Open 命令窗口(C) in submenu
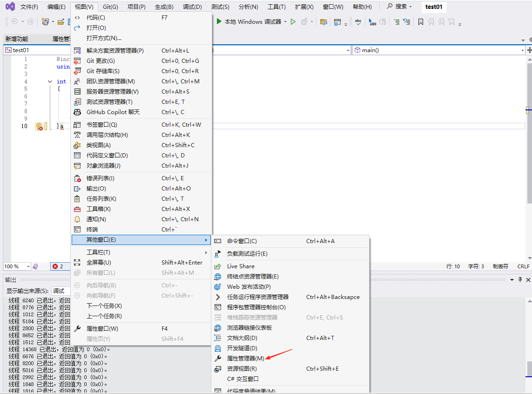Viewport: 532px width, 394px height. [290, 241]
